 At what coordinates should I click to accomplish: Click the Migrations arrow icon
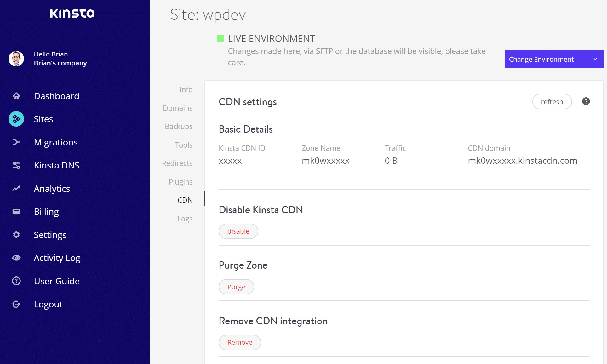(16, 142)
